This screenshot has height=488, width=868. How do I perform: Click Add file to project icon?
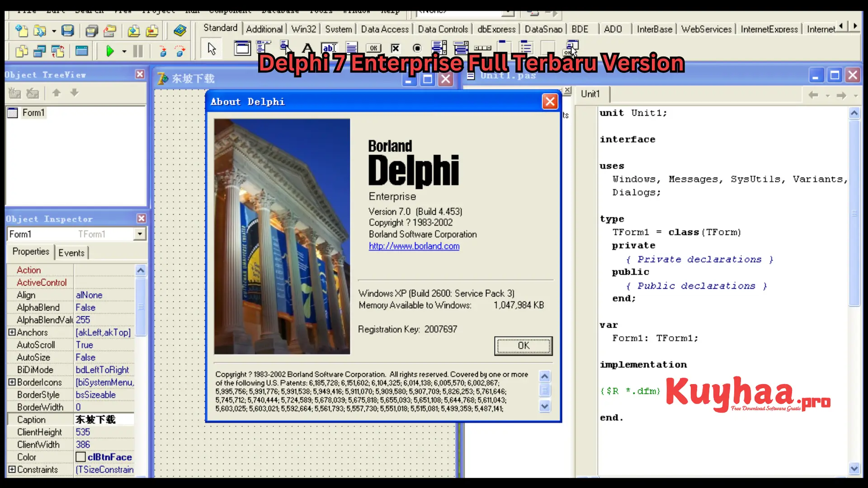pyautogui.click(x=134, y=31)
